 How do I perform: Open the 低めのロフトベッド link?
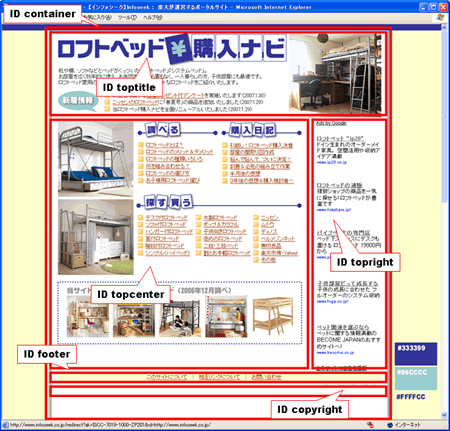point(223,239)
